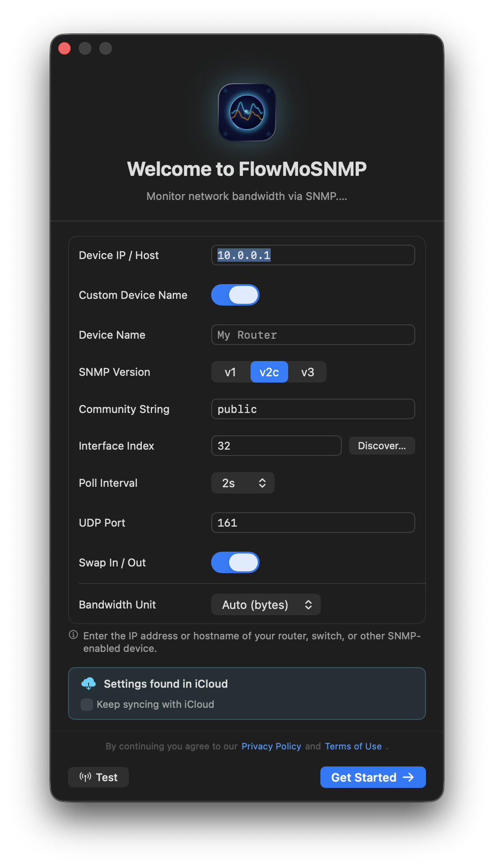Toggle the Custom Device Name switch

[x=235, y=295]
